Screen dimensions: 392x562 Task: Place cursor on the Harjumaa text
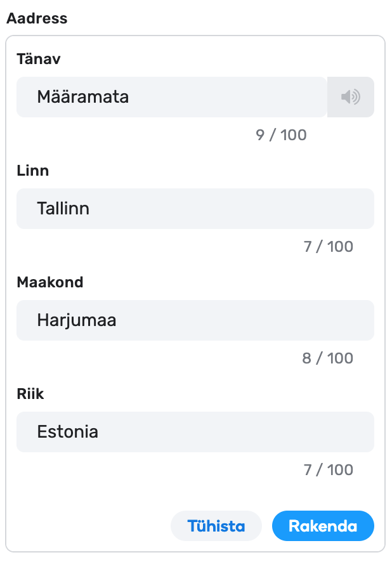click(x=77, y=320)
